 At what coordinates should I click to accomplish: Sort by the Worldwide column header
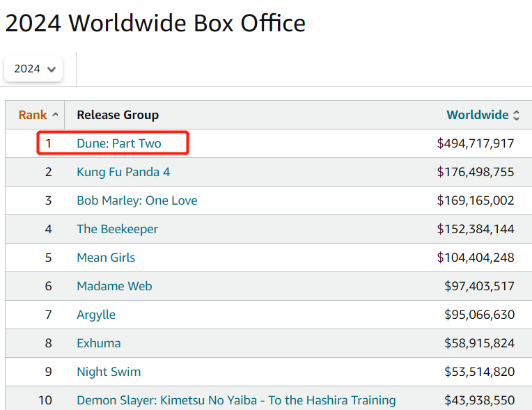pyautogui.click(x=478, y=115)
